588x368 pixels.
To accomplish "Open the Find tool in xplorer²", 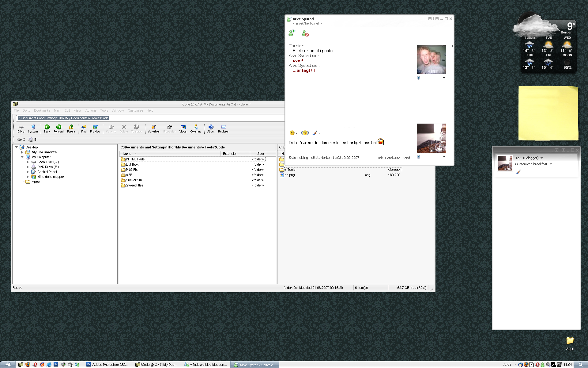I will 84,128.
